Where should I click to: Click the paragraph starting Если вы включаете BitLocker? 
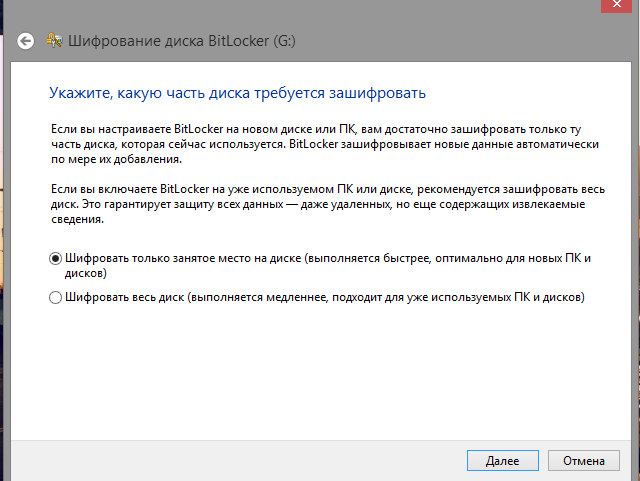(328, 204)
